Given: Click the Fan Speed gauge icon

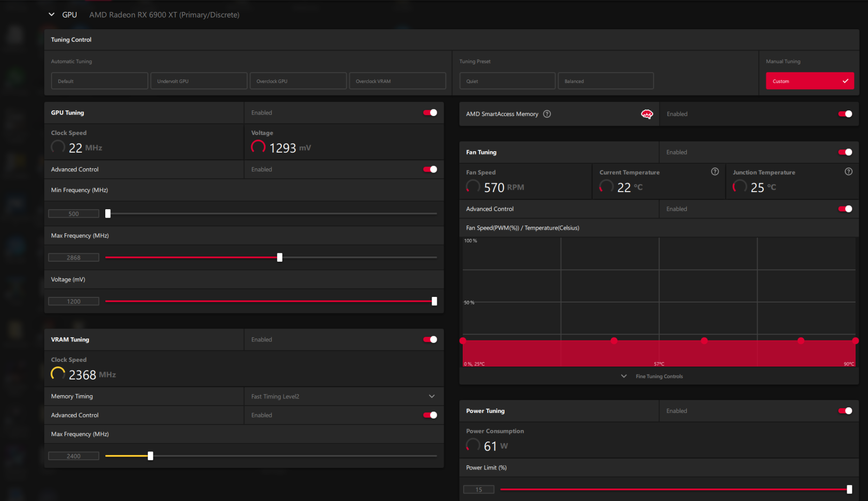Looking at the screenshot, I should [473, 187].
